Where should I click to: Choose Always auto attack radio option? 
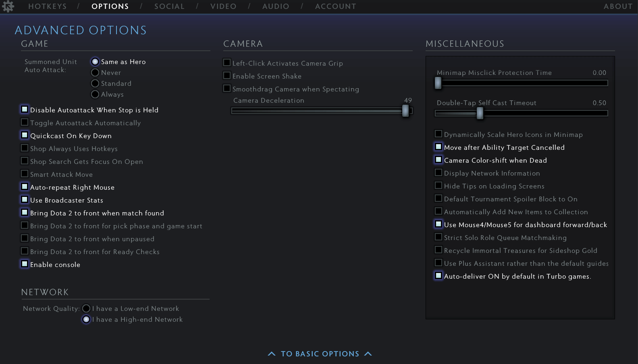pyautogui.click(x=95, y=94)
